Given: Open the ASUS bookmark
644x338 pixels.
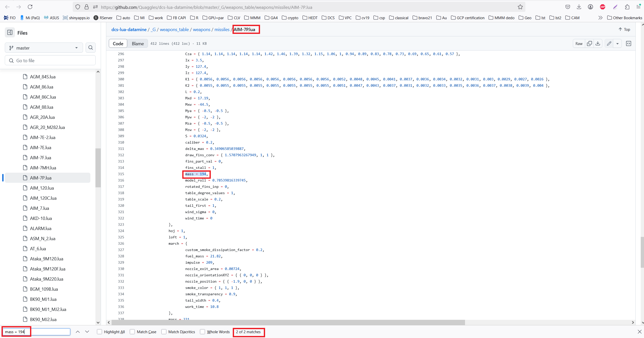Looking at the screenshot, I should pyautogui.click(x=51, y=18).
